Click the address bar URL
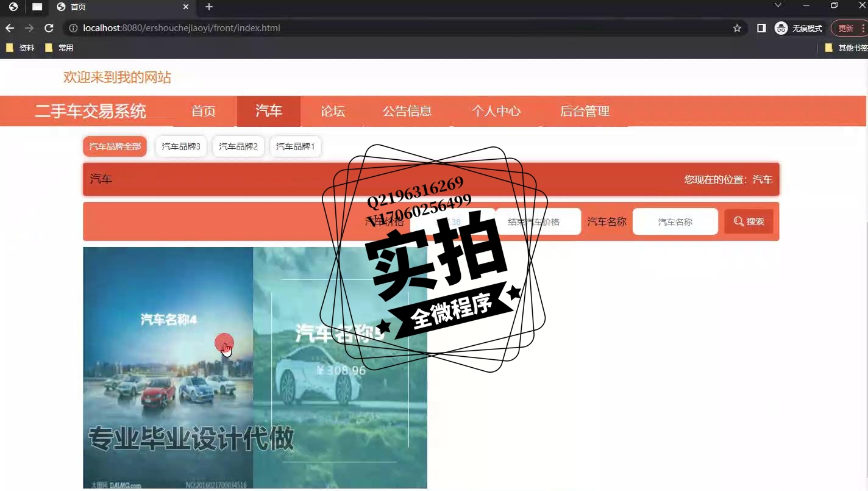The width and height of the screenshot is (868, 491). [x=182, y=28]
